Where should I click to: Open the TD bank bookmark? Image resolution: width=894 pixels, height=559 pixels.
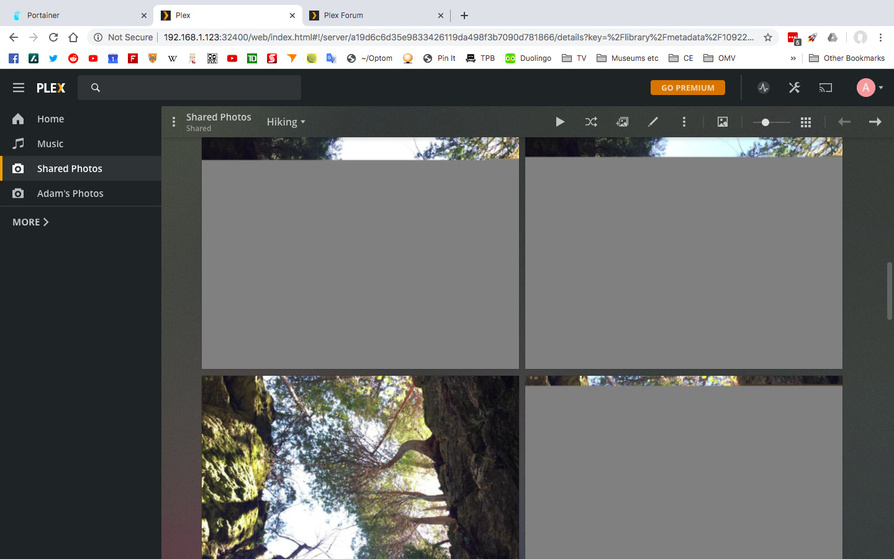coord(252,58)
